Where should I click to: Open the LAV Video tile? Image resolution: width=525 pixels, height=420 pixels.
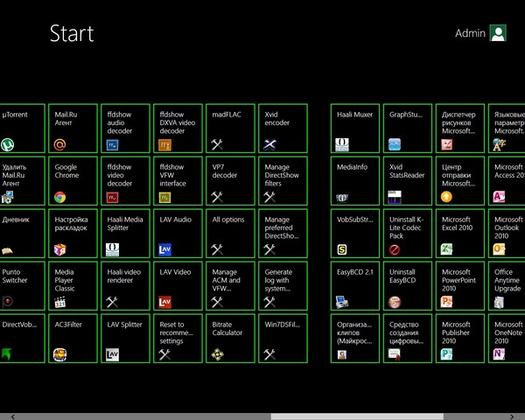point(178,286)
